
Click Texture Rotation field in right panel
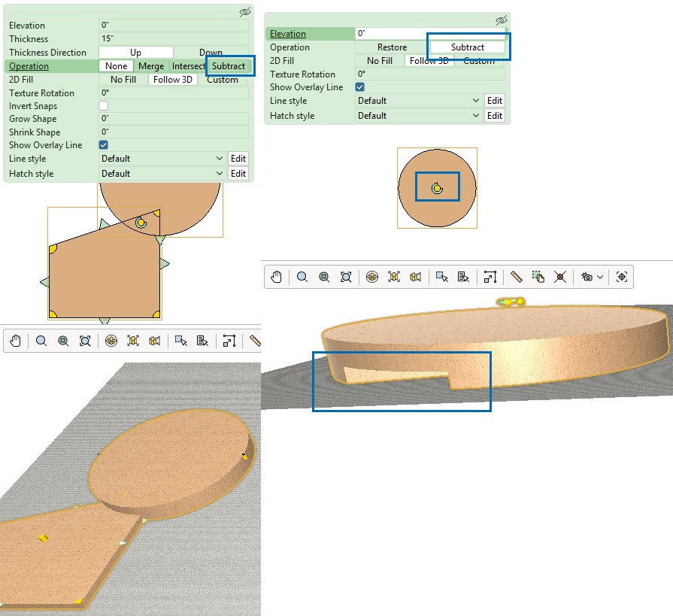point(430,74)
